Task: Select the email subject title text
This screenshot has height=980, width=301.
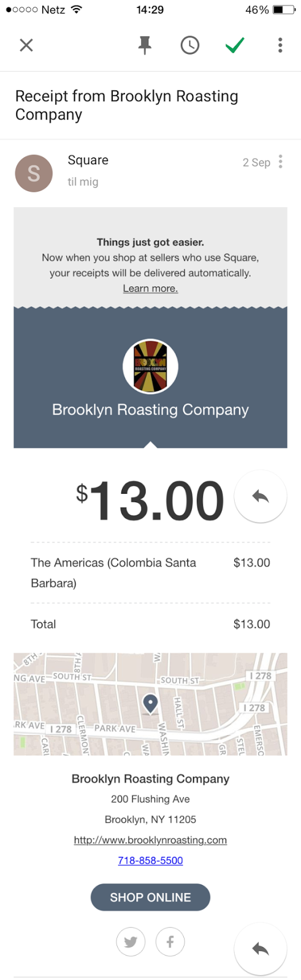Action: [127, 105]
